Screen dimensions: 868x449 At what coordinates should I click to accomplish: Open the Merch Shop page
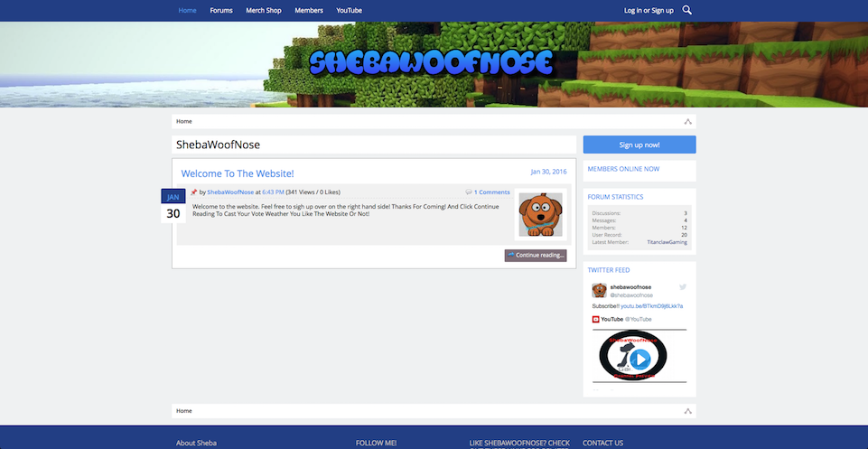[x=264, y=11]
